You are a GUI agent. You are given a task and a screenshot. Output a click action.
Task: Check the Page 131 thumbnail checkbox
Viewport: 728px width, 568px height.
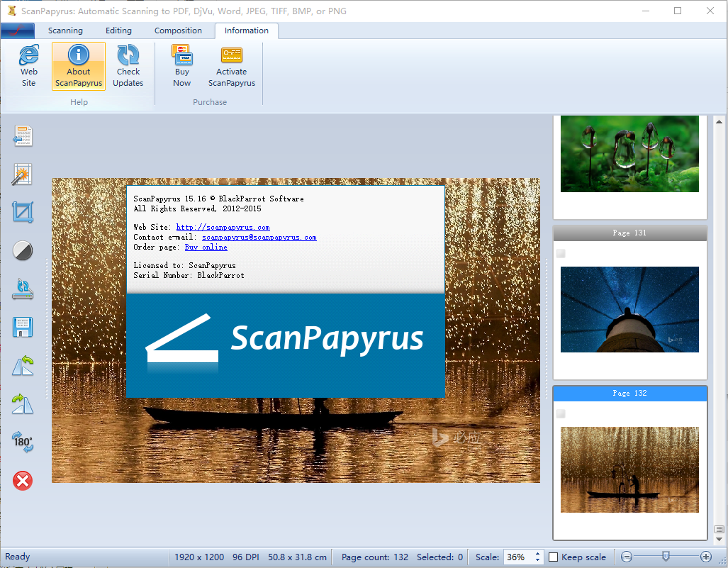561,253
